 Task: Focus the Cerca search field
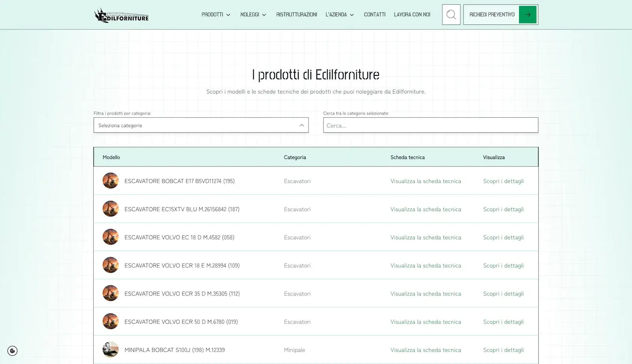(431, 125)
